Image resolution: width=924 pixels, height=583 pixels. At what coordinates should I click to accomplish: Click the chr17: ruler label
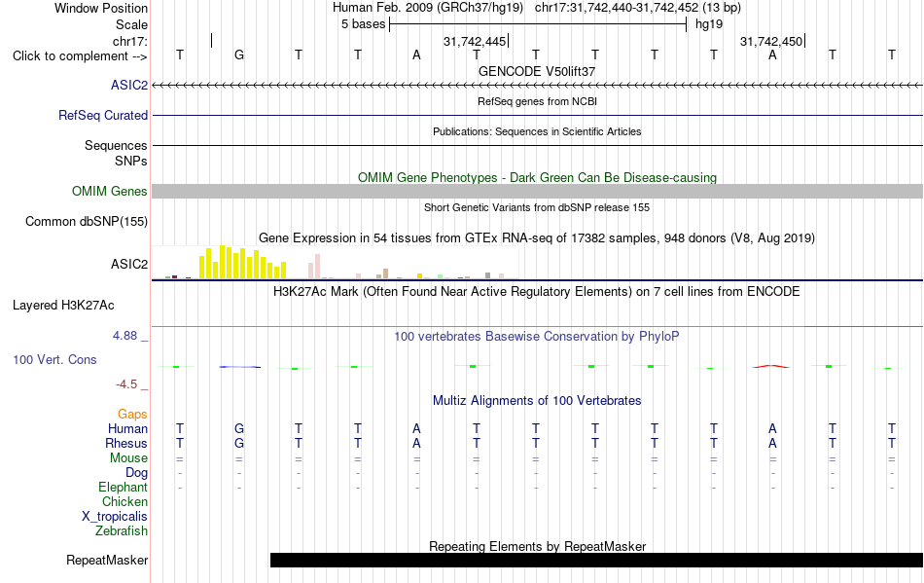(130, 41)
